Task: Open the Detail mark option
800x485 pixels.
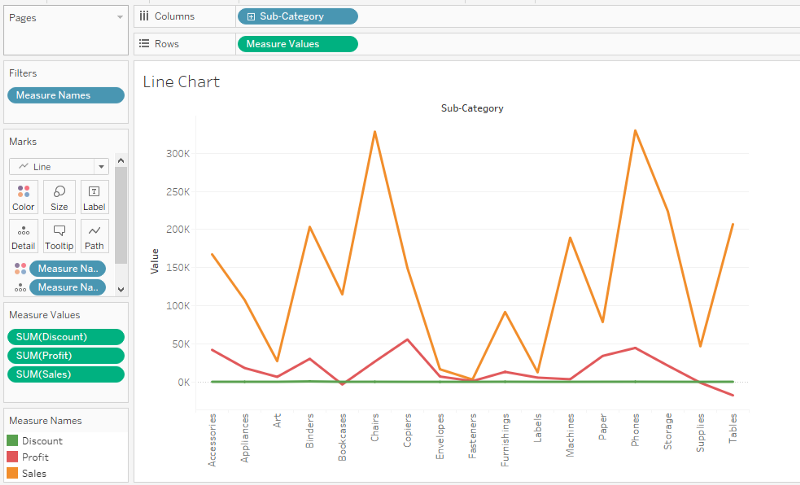Action: 24,236
